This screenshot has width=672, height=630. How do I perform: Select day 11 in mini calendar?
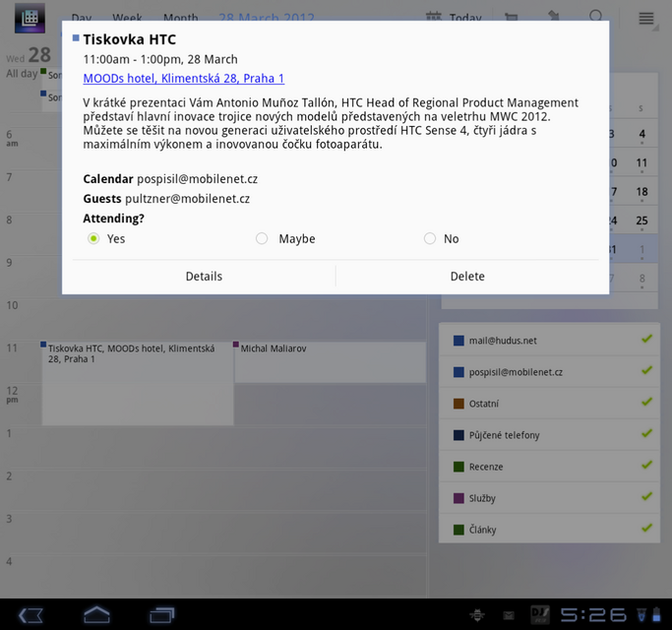click(x=641, y=163)
